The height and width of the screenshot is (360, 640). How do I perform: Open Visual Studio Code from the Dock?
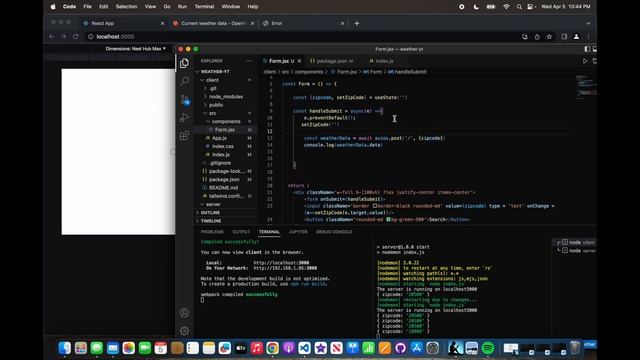point(304,348)
